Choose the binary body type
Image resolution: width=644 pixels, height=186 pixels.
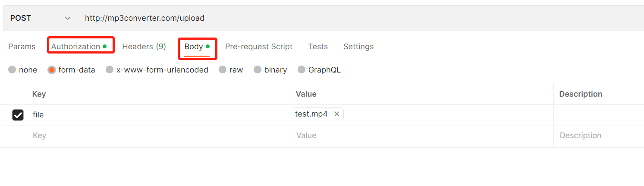[x=258, y=70]
